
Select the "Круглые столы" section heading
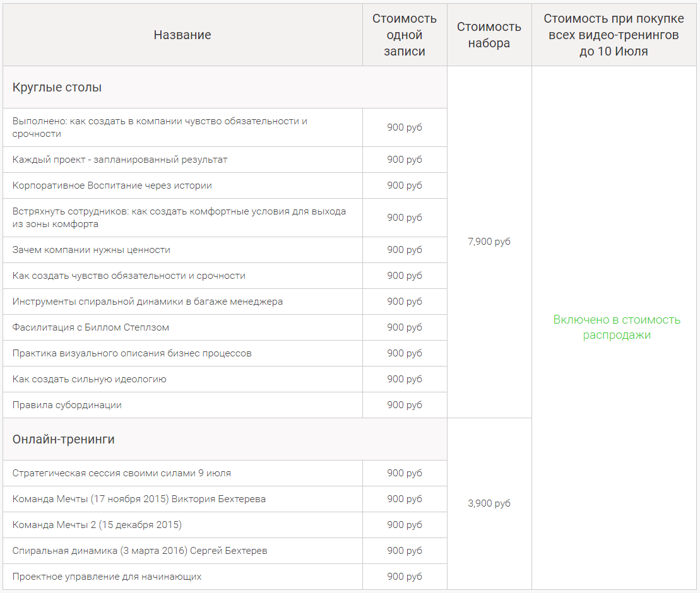pyautogui.click(x=57, y=88)
